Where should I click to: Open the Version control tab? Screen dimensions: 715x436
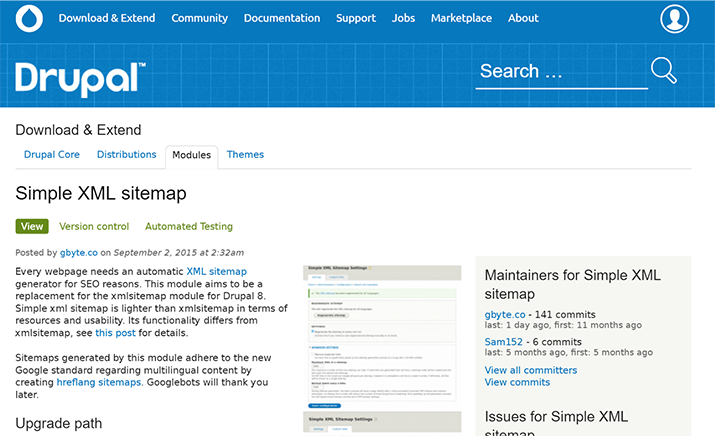coord(94,226)
